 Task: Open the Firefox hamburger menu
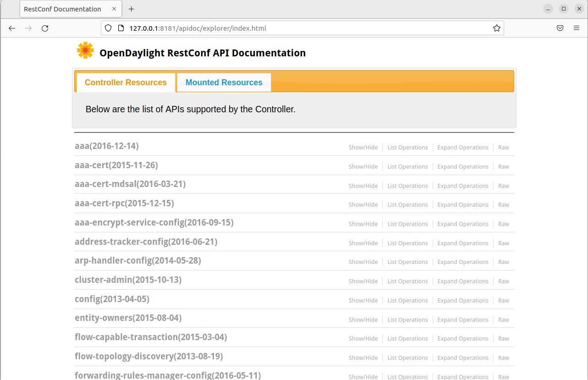(x=577, y=28)
